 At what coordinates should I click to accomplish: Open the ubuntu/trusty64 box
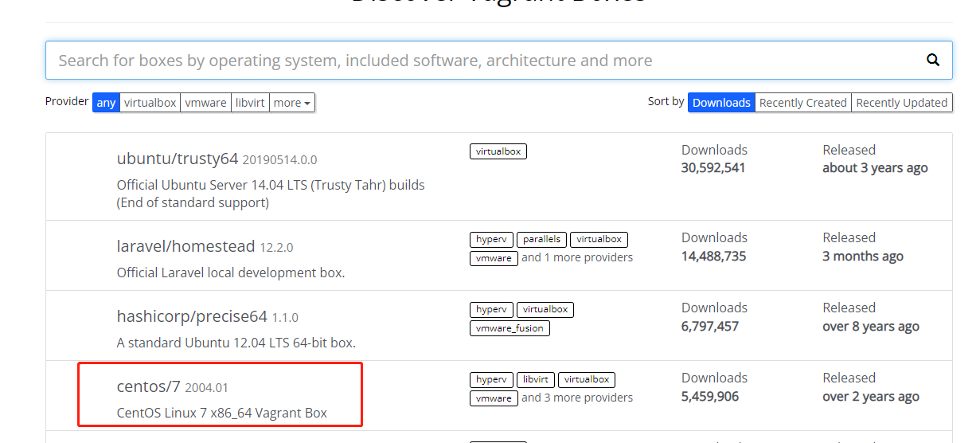tap(178, 159)
